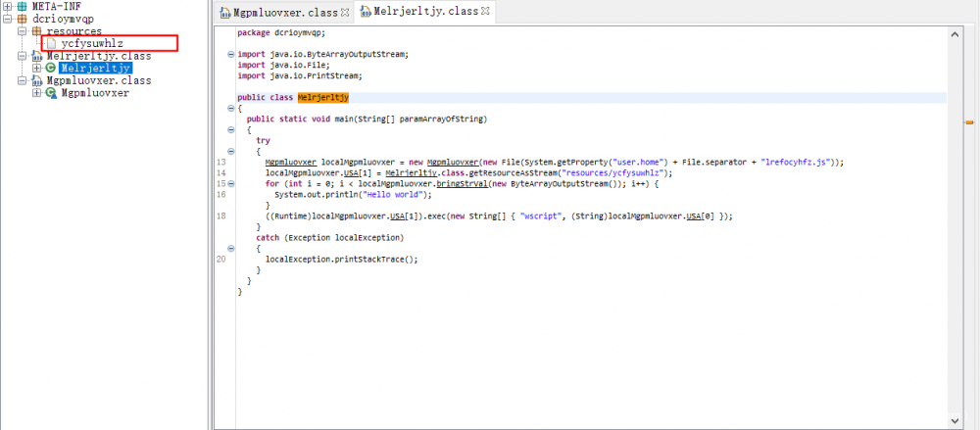
Task: Expand the Mgpmluovxer class members node
Action: coord(37,93)
